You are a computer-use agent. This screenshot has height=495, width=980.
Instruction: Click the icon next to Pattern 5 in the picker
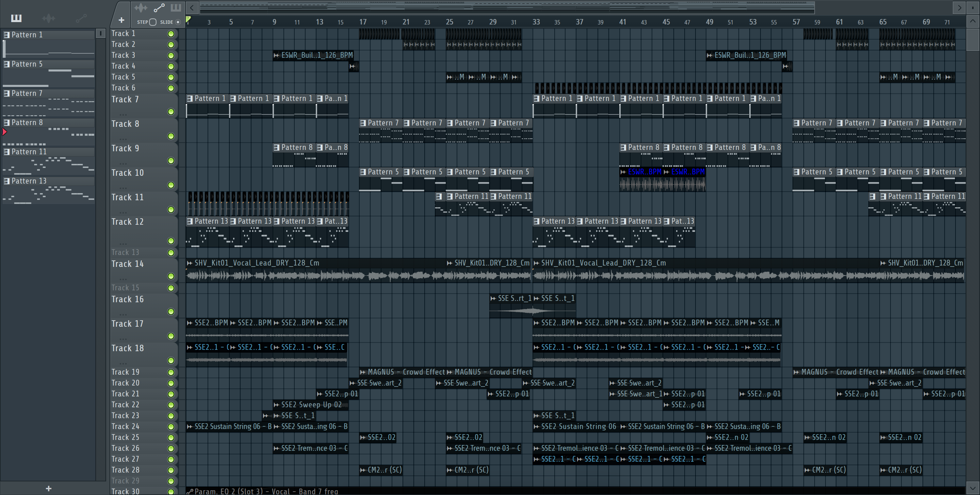[x=6, y=64]
